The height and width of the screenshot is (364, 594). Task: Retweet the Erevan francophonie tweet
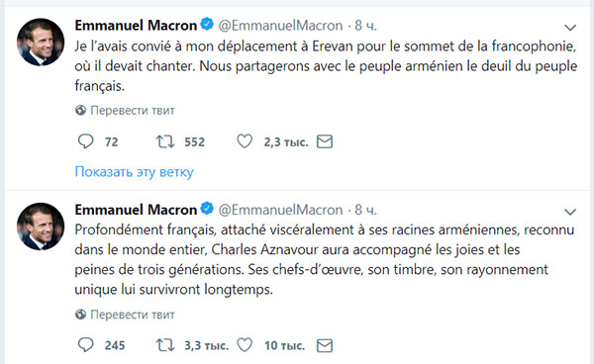click(x=165, y=141)
